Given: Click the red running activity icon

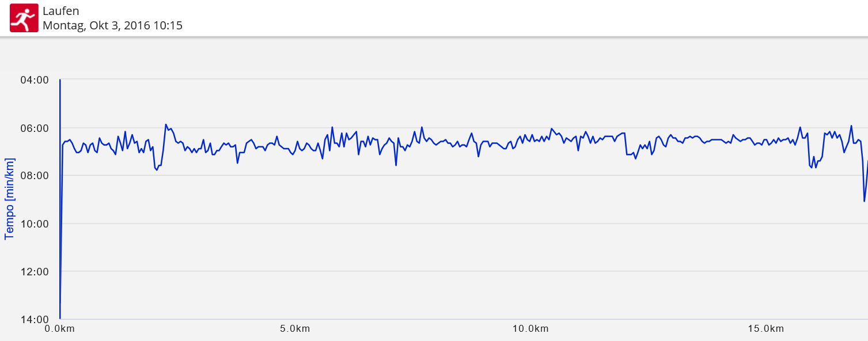Looking at the screenshot, I should point(24,18).
